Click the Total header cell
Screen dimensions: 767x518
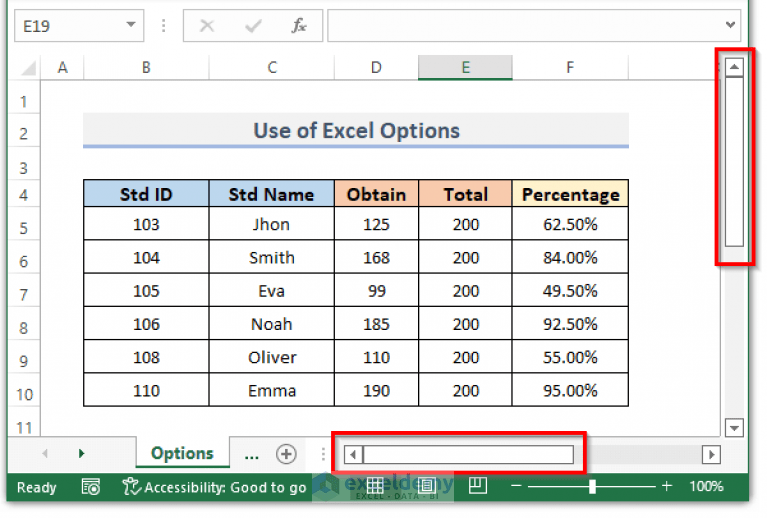(x=467, y=195)
